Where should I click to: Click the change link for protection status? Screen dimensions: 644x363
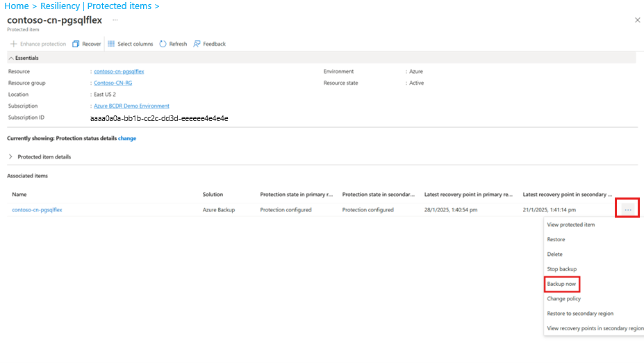point(127,138)
